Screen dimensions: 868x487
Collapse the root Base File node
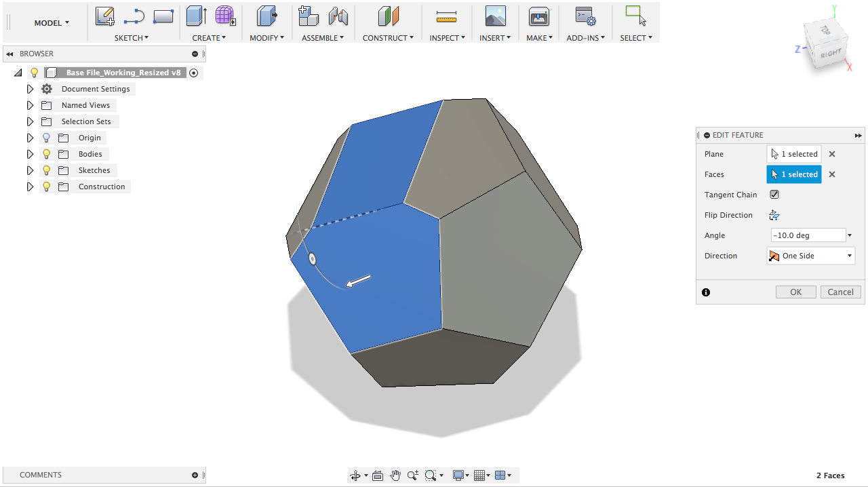(x=18, y=73)
